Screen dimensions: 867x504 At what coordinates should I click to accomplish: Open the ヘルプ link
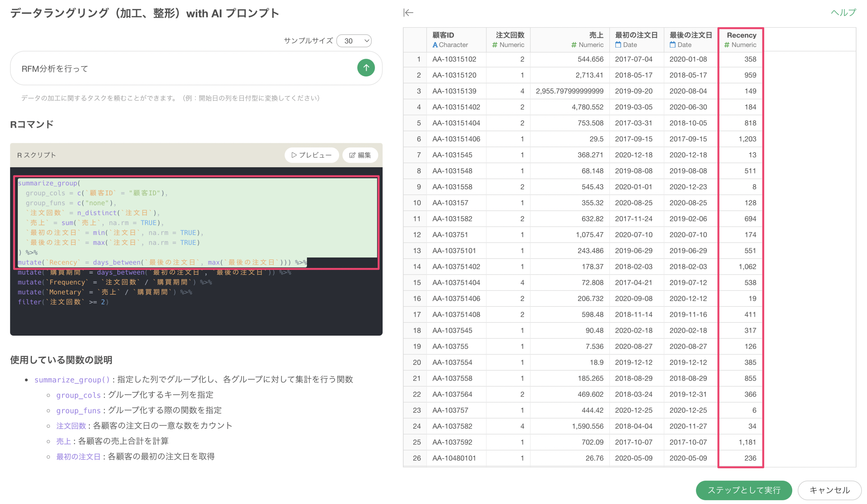[x=843, y=13]
